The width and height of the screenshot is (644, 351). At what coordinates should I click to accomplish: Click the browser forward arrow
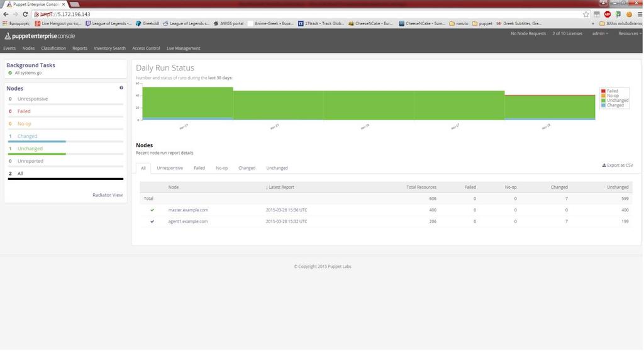[15, 14]
